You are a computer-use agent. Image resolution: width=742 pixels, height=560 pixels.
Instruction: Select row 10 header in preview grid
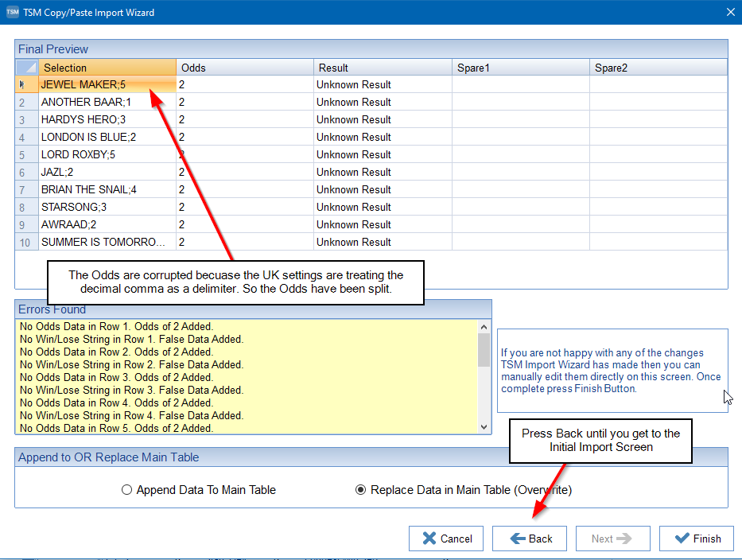pyautogui.click(x=26, y=242)
